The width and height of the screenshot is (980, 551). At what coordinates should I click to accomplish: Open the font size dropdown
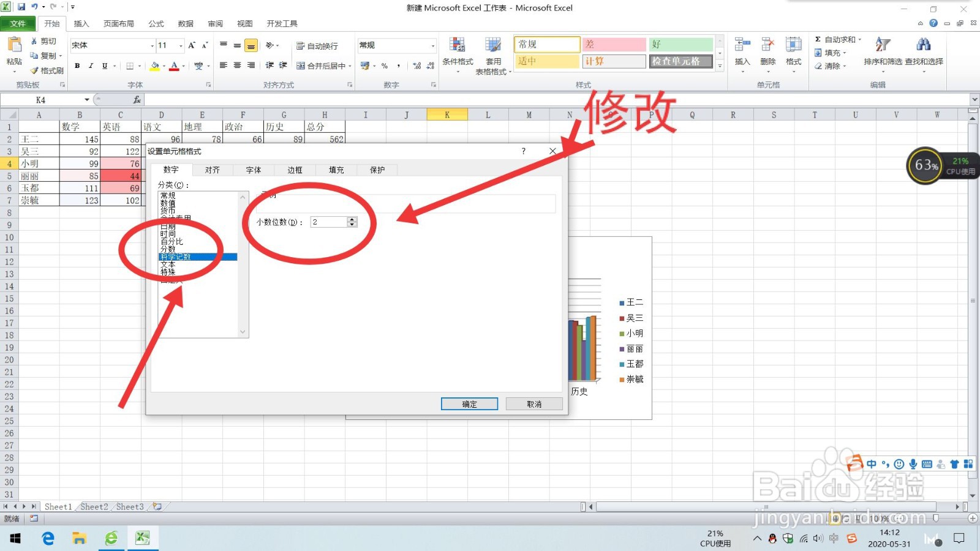coord(179,45)
